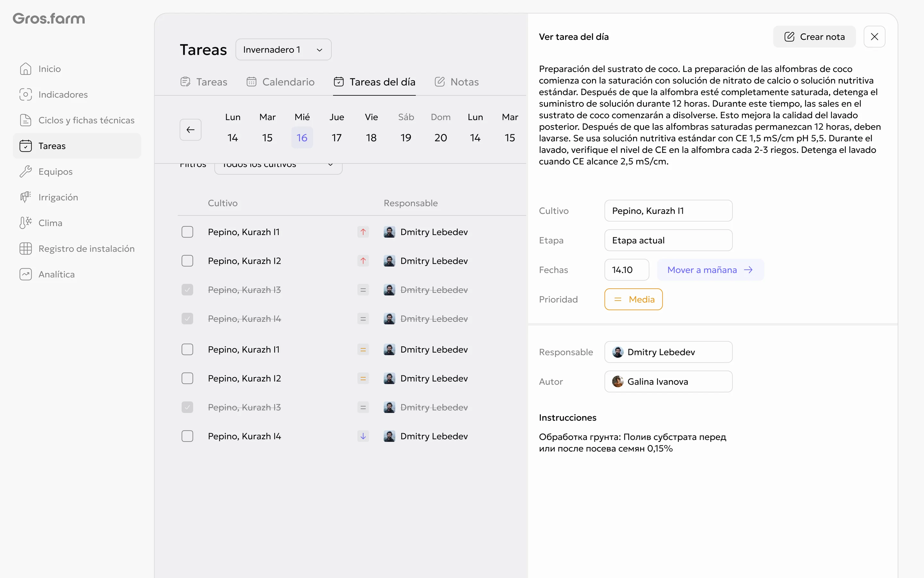Open the Irrigación icon in sidebar
924x578 pixels.
click(26, 197)
